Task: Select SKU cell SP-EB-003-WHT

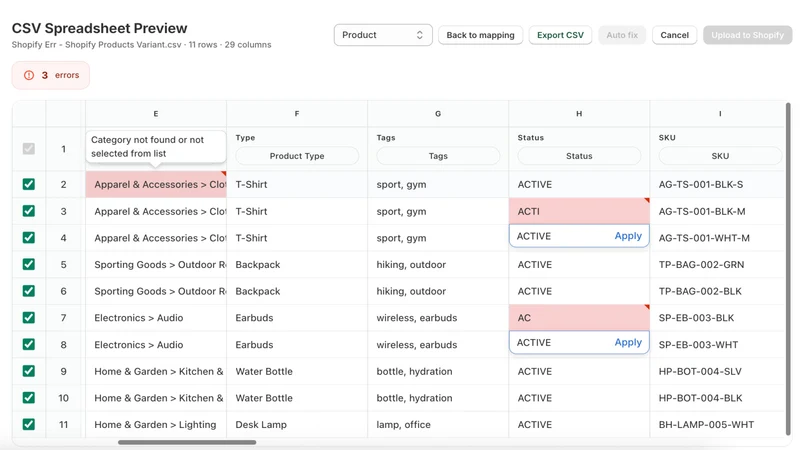Action: click(717, 344)
